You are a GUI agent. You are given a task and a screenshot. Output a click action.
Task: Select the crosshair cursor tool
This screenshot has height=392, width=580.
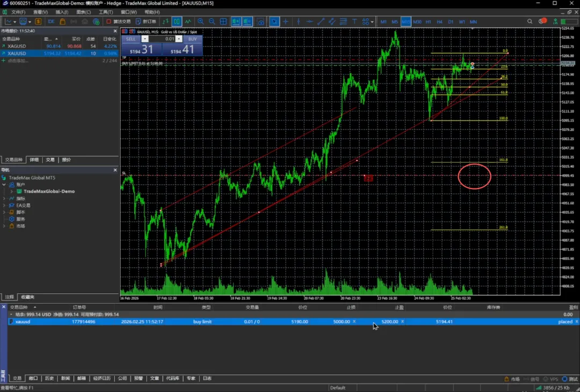pos(286,21)
